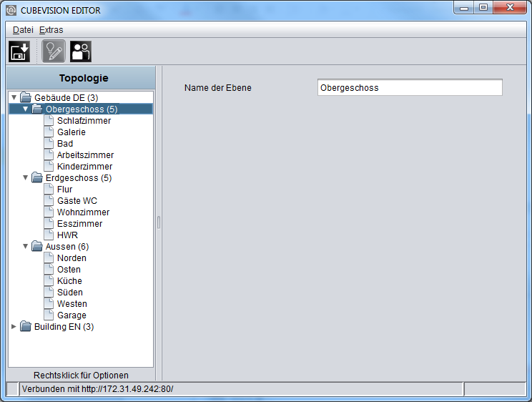The height and width of the screenshot is (402, 532).
Task: Collapse the Gebäude DE tree node
Action: coord(14,97)
